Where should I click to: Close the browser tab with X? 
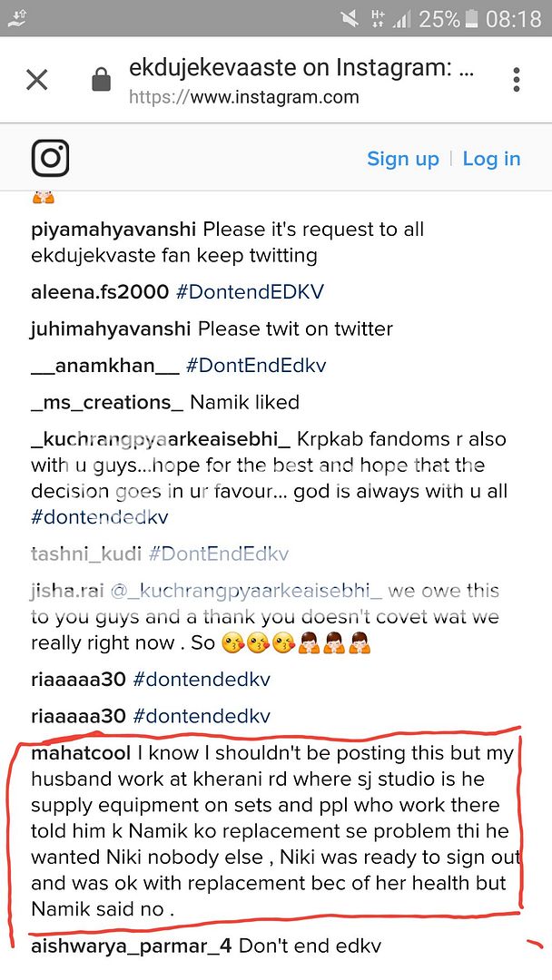[x=36, y=80]
